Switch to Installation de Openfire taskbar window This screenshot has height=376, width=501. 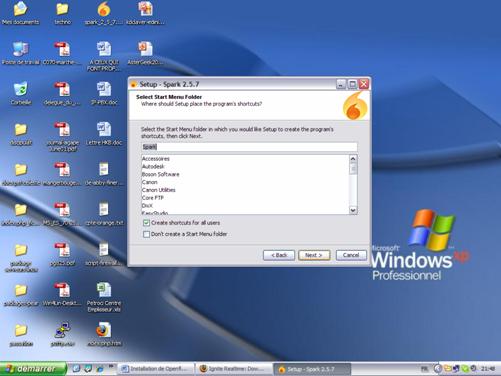click(x=156, y=369)
